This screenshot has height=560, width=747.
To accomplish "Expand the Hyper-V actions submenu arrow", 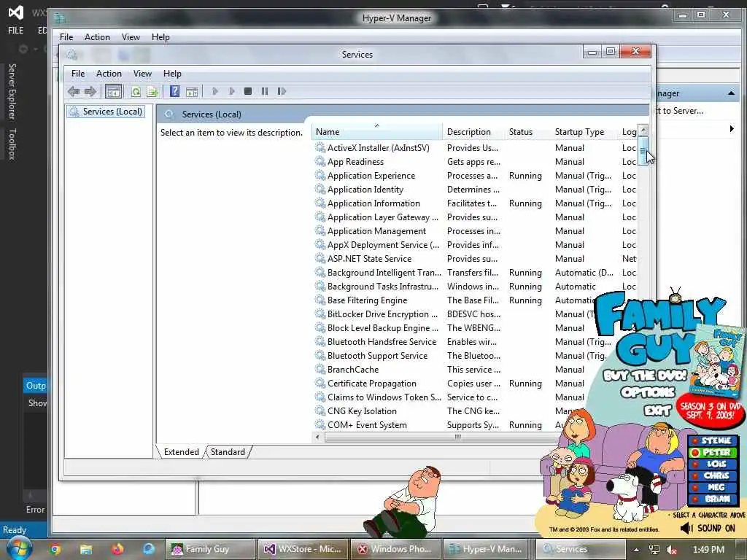I will [732, 129].
